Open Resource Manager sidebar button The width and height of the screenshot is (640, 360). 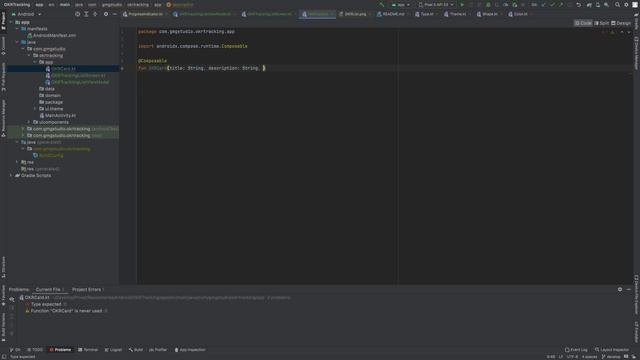(3, 118)
